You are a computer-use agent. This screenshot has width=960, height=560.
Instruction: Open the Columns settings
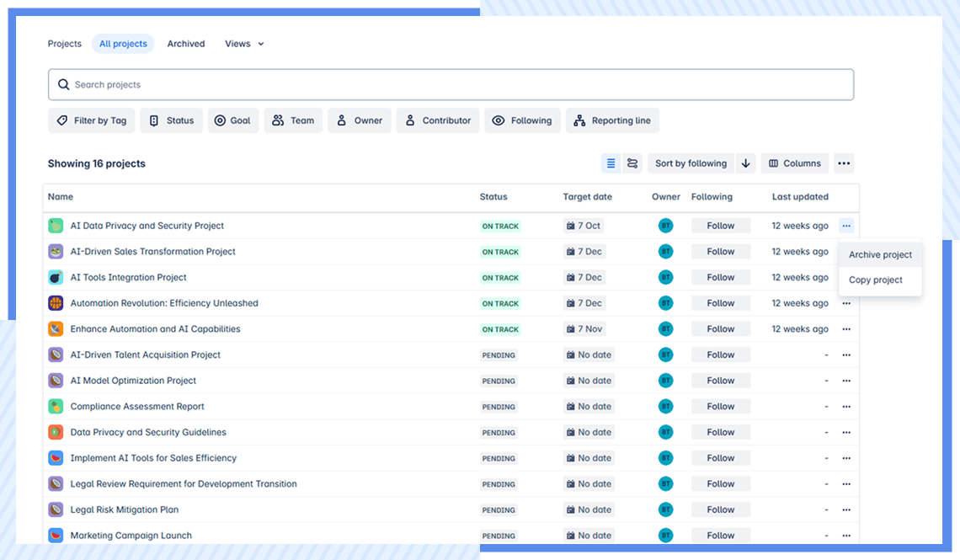pyautogui.click(x=794, y=163)
